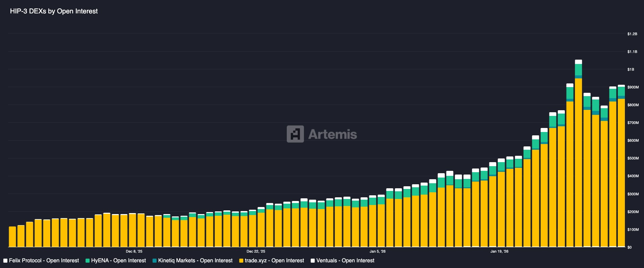Click the '$1.2B' y-axis label

632,34
